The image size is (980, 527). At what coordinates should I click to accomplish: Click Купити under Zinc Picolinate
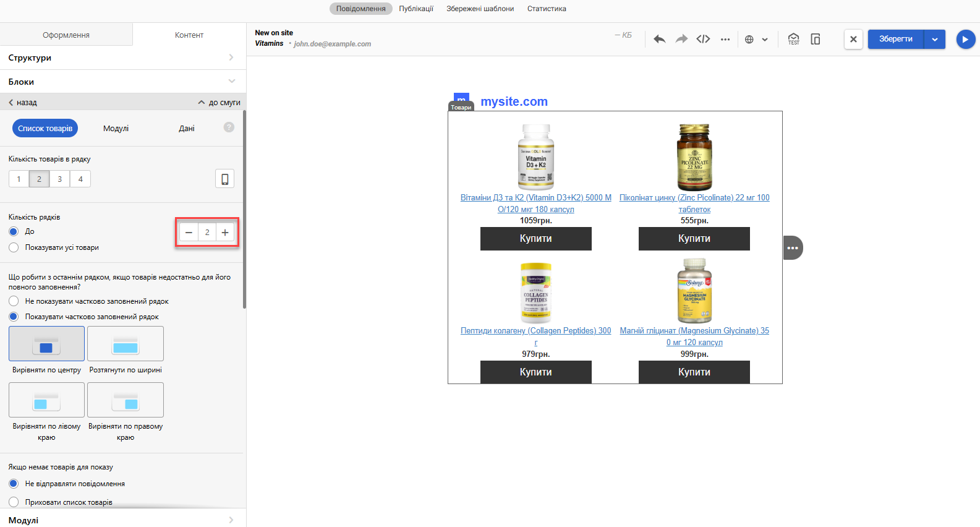(x=694, y=239)
